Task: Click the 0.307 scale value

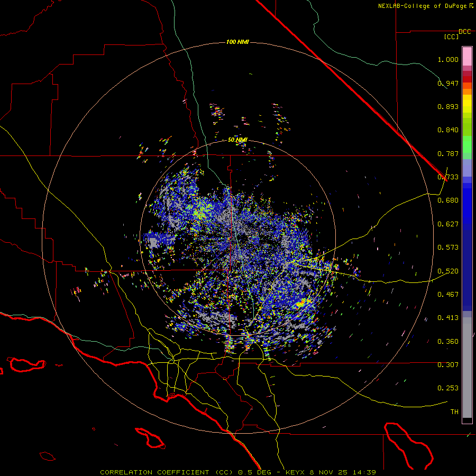Action: point(448,365)
